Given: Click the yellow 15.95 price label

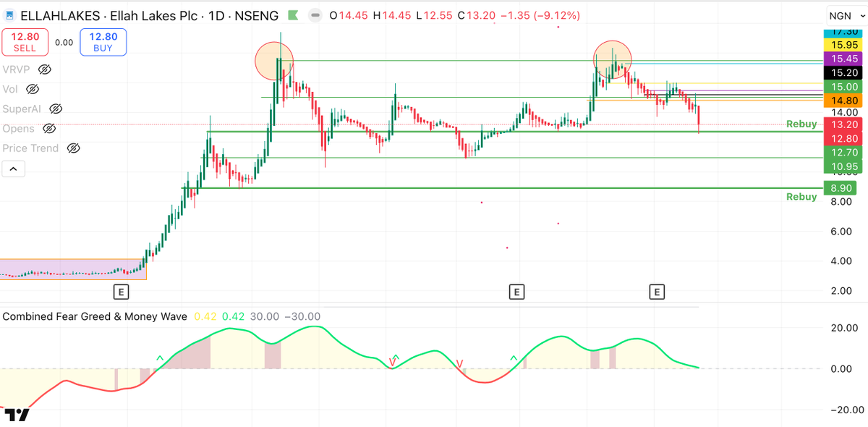Looking at the screenshot, I should 844,44.
